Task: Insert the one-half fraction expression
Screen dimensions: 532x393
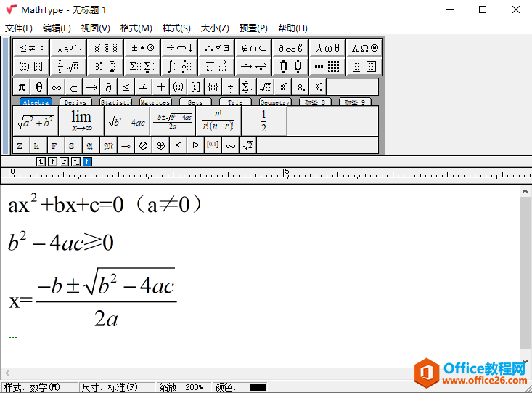Action: coord(264,121)
